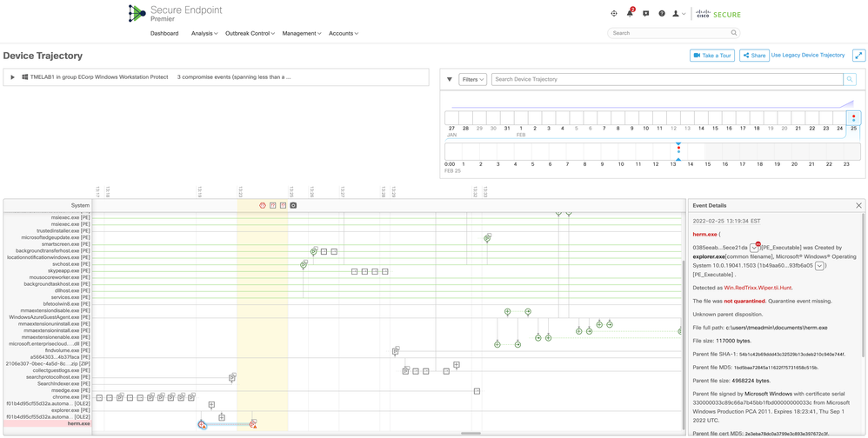The width and height of the screenshot is (868, 438).
Task: Click red herm.exe name in Event Details
Action: click(704, 234)
